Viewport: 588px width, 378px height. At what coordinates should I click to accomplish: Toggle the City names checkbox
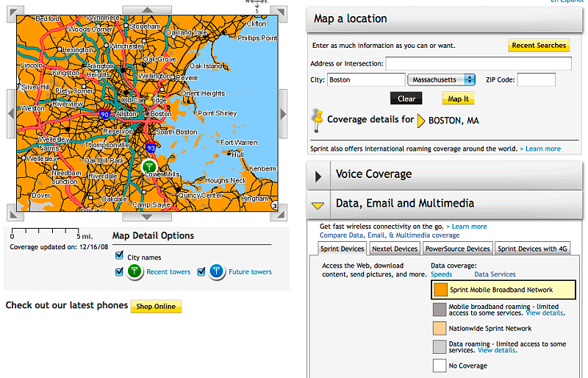pos(119,256)
